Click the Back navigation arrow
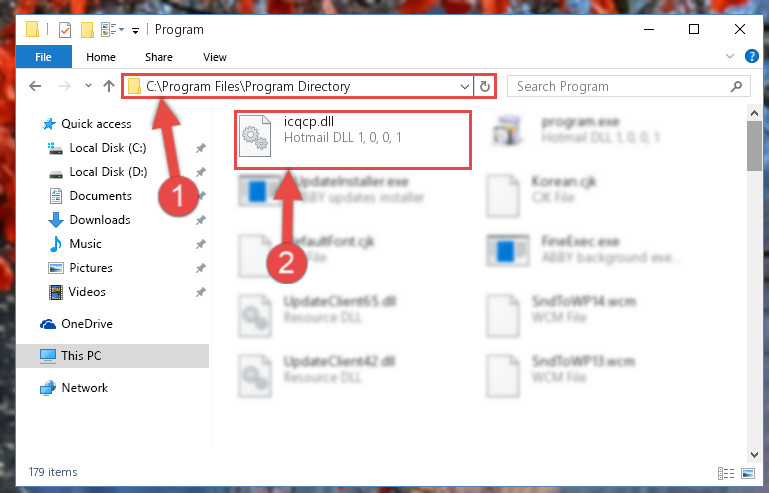The height and width of the screenshot is (493, 769). 35,86
